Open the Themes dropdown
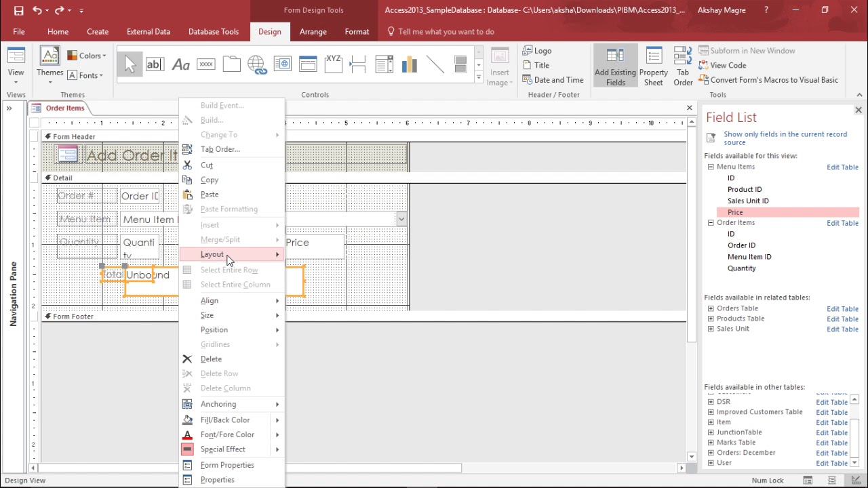 point(50,66)
